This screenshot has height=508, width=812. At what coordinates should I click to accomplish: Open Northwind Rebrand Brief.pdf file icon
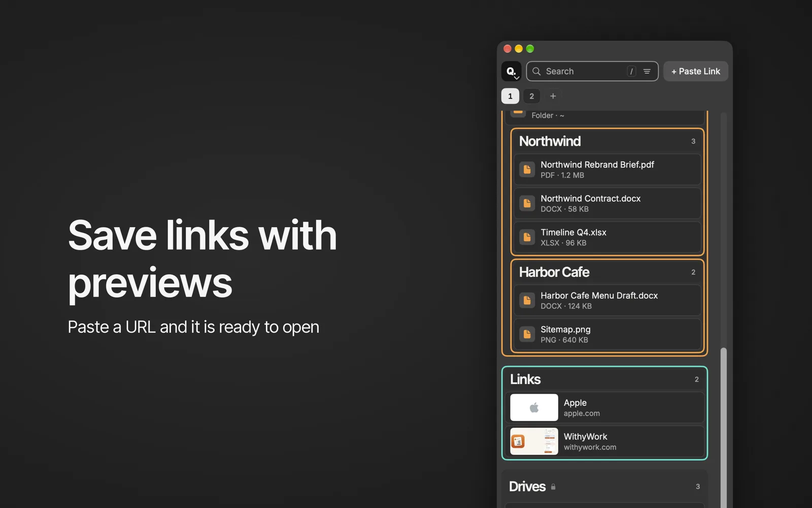(527, 170)
